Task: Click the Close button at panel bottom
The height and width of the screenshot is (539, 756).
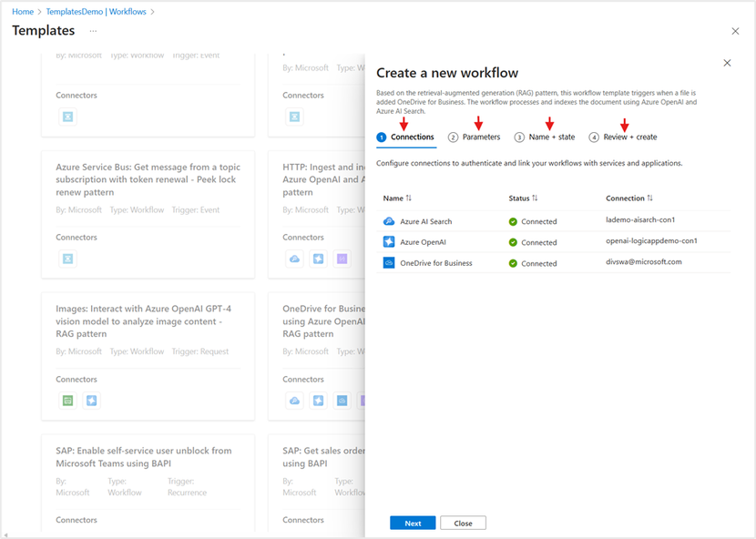Action: coord(463,524)
